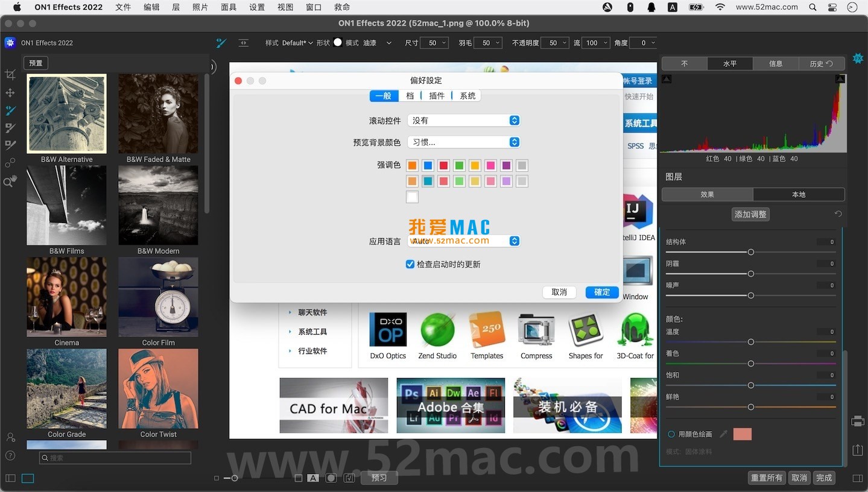Click the single view mode icon at bottom left

pos(28,478)
